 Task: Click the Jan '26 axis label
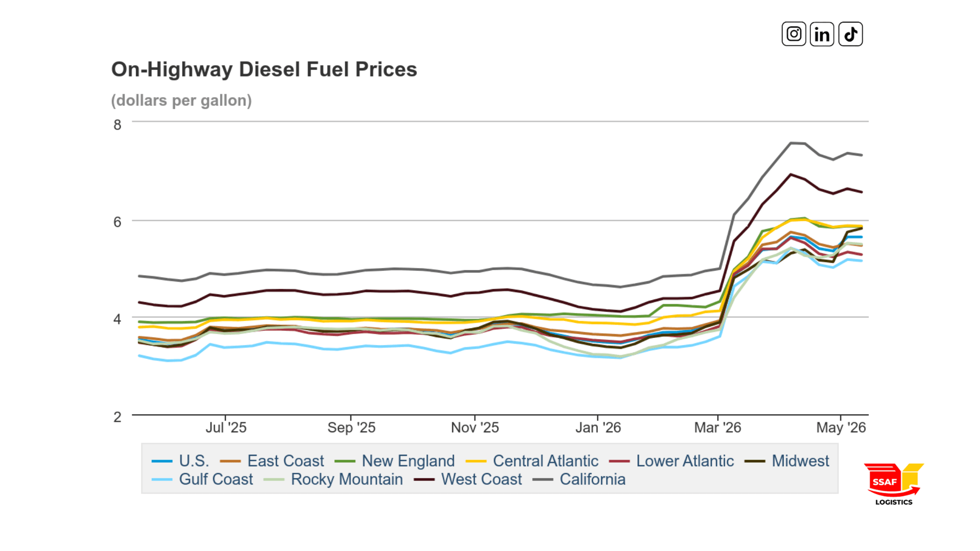point(598,427)
